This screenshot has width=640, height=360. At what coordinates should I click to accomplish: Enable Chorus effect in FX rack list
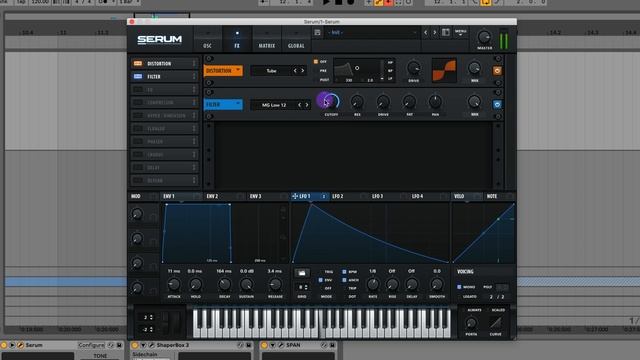click(x=138, y=154)
